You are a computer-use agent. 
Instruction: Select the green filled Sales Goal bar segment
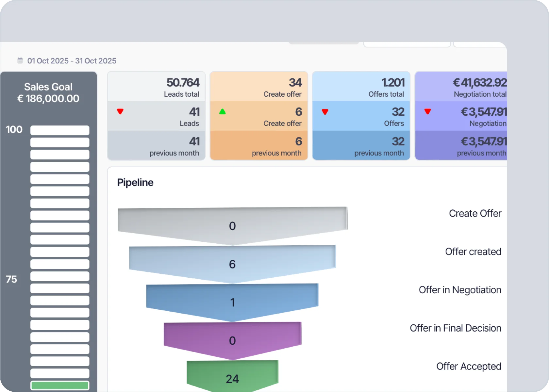coord(60,385)
